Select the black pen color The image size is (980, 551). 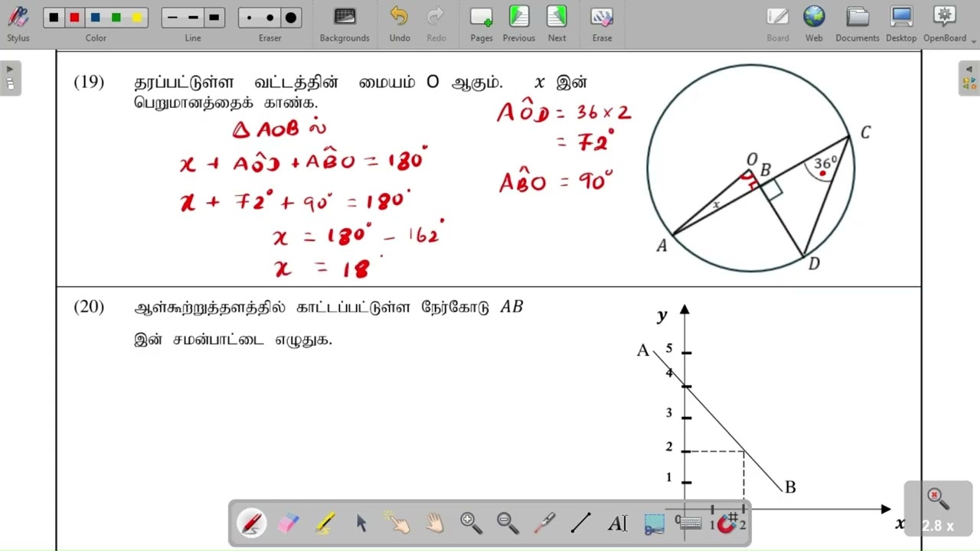click(x=54, y=18)
